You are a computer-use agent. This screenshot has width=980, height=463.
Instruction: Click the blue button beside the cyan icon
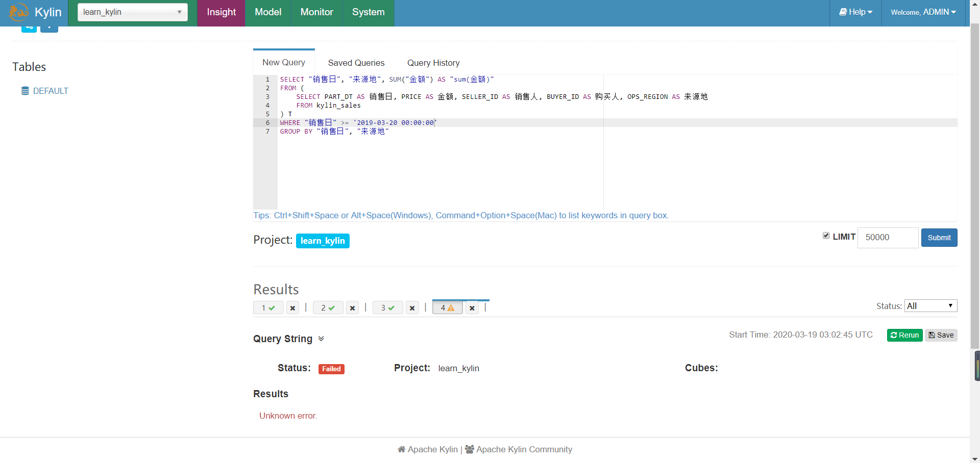point(49,27)
